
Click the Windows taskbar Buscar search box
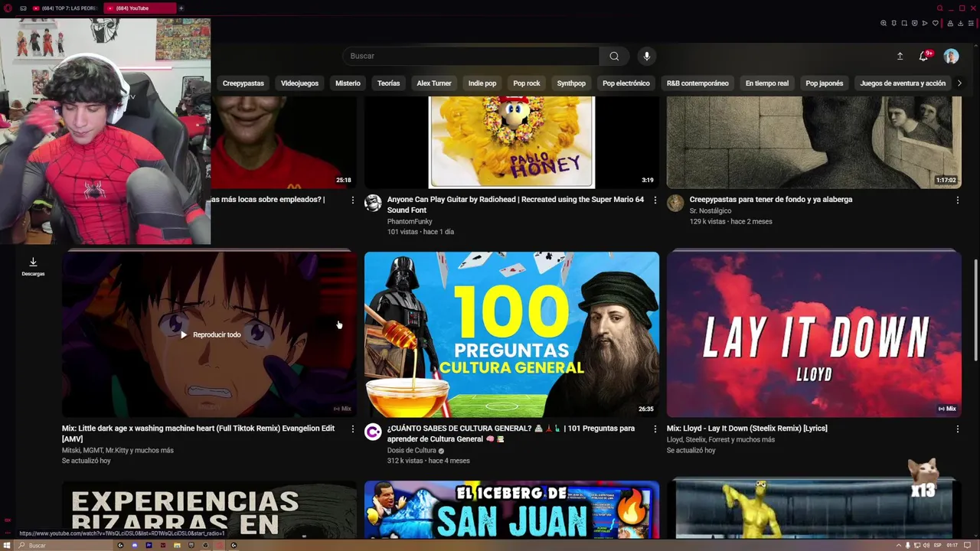(x=65, y=546)
